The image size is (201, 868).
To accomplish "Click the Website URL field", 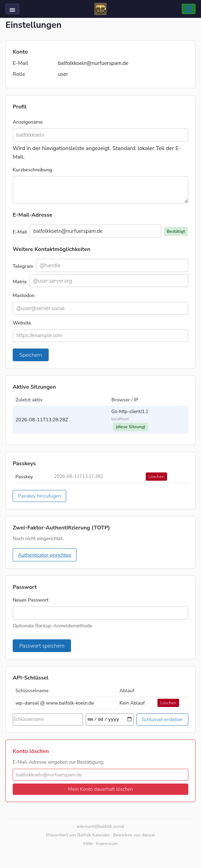I will pyautogui.click(x=100, y=335).
